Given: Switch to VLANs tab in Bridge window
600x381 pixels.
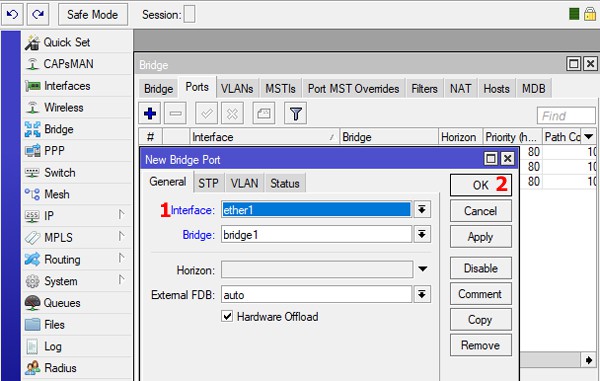Looking at the screenshot, I should click(237, 89).
